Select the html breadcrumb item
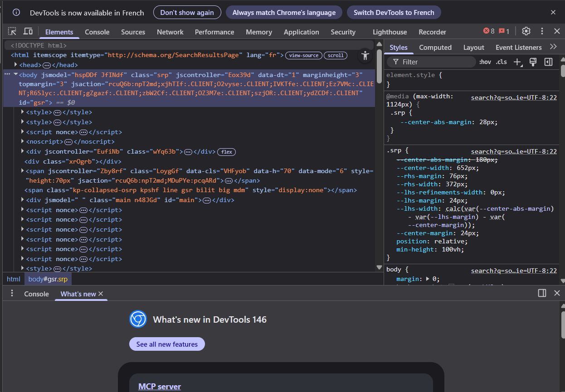This screenshot has height=392, width=565. (x=14, y=279)
